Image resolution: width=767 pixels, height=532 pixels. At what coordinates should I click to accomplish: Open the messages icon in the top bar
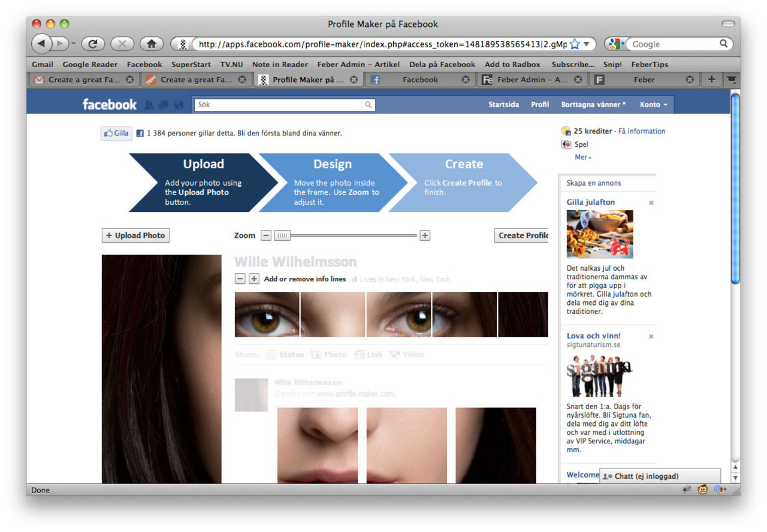[163, 104]
